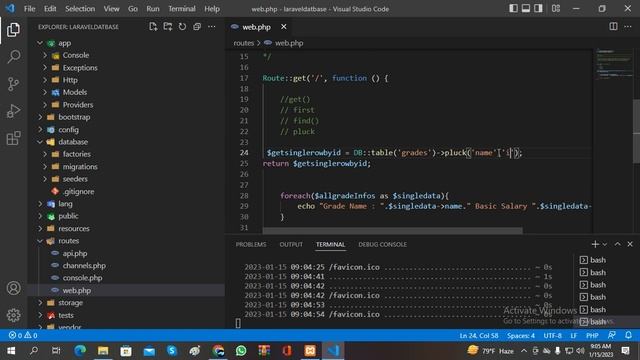Create a new file in Explorer
The image size is (640, 360).
(x=153, y=27)
